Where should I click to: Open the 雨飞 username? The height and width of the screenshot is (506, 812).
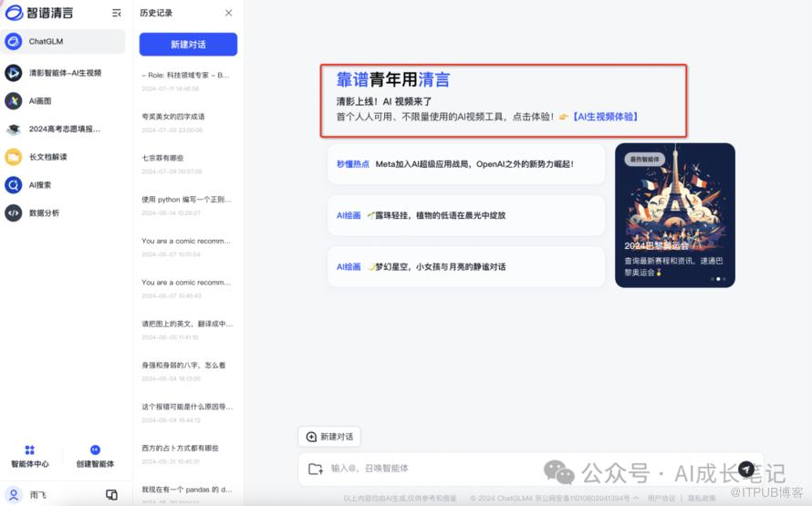pyautogui.click(x=37, y=495)
